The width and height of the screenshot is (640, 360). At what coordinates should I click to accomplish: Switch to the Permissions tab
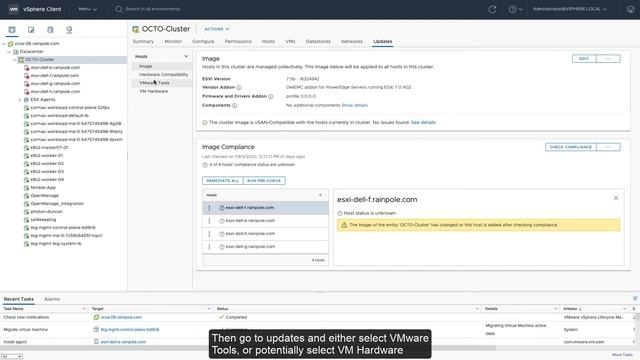pyautogui.click(x=238, y=42)
